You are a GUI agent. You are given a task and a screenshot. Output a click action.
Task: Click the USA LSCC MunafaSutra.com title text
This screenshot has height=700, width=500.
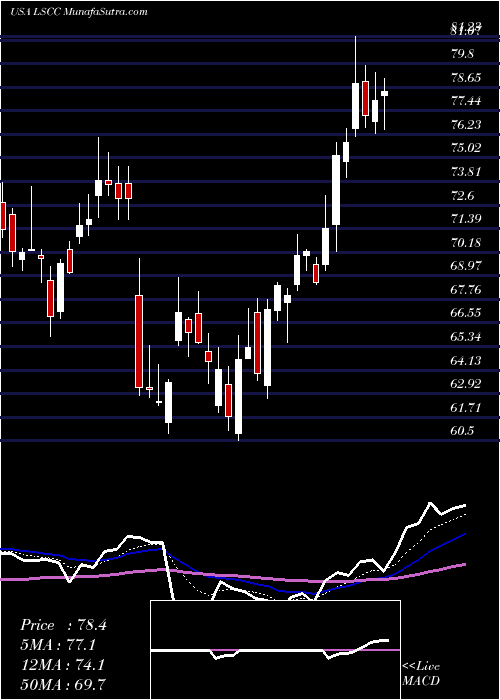79,12
